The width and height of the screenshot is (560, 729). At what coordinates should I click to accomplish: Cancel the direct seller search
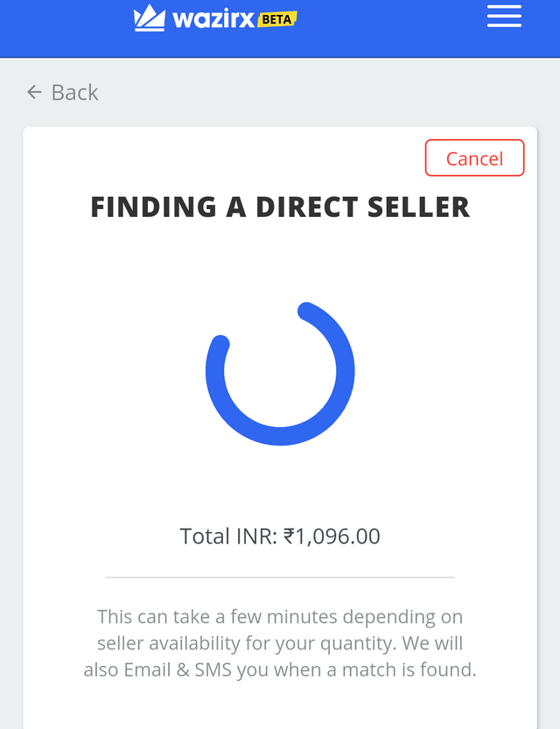(474, 158)
